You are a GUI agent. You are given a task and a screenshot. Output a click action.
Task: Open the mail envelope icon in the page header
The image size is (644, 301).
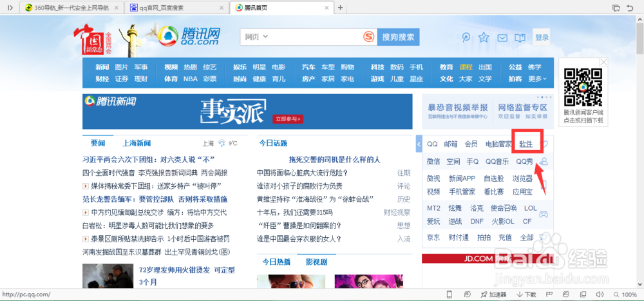(502, 38)
